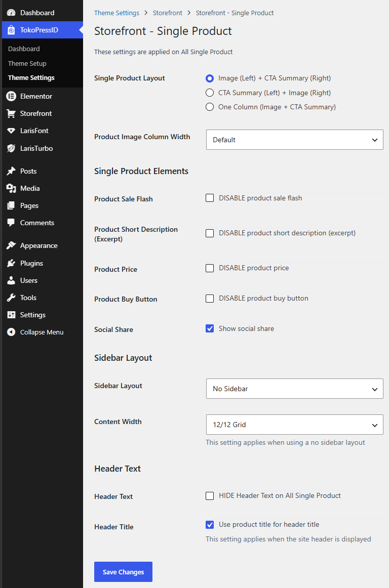
Task: Open the Media menu label
Action: [30, 188]
